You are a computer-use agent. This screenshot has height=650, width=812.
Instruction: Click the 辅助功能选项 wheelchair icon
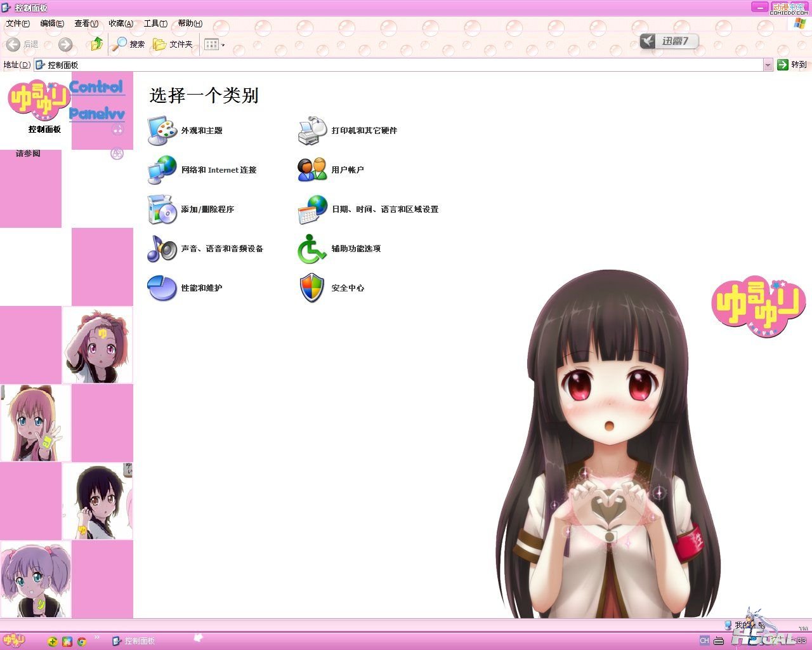point(312,249)
